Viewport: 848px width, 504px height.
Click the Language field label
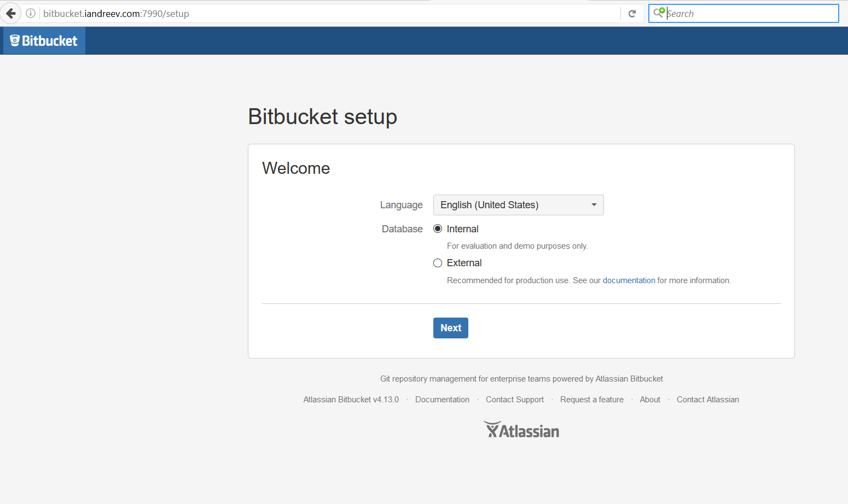402,205
